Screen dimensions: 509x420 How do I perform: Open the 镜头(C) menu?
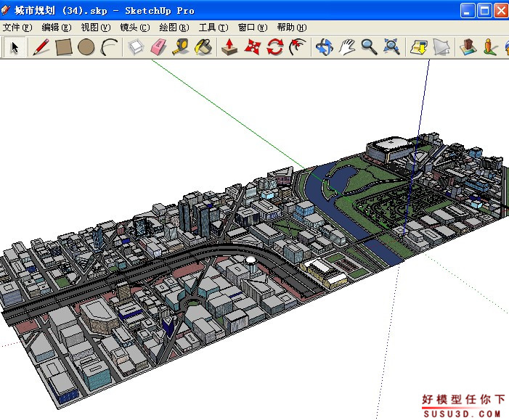pyautogui.click(x=135, y=28)
